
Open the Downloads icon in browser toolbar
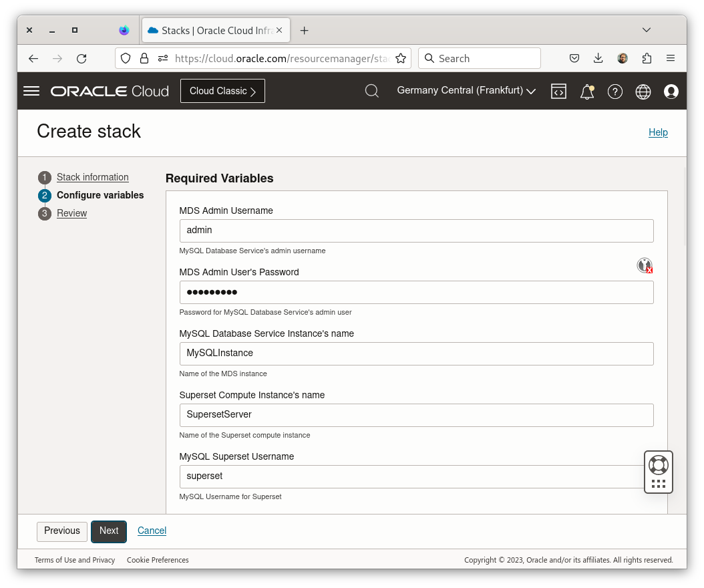tap(598, 58)
